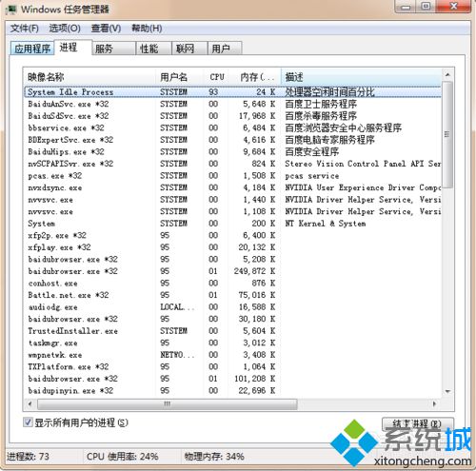Select the Battle.net.exe process row
Viewport: 476px width, 471px height.
[232, 295]
